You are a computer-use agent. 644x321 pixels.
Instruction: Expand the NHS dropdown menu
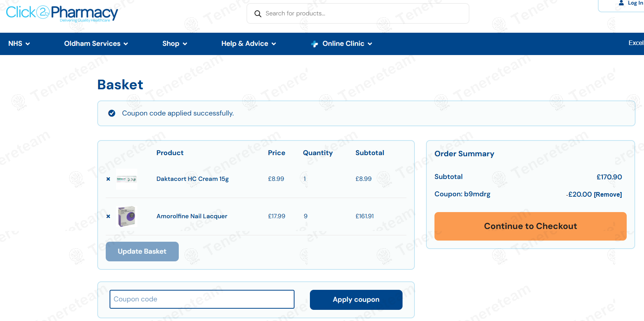[x=19, y=44]
